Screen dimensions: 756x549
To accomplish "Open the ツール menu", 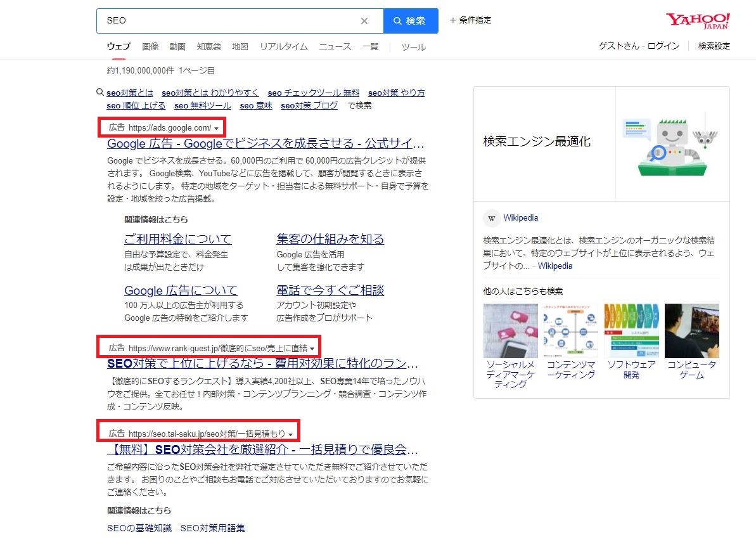I will tap(414, 48).
